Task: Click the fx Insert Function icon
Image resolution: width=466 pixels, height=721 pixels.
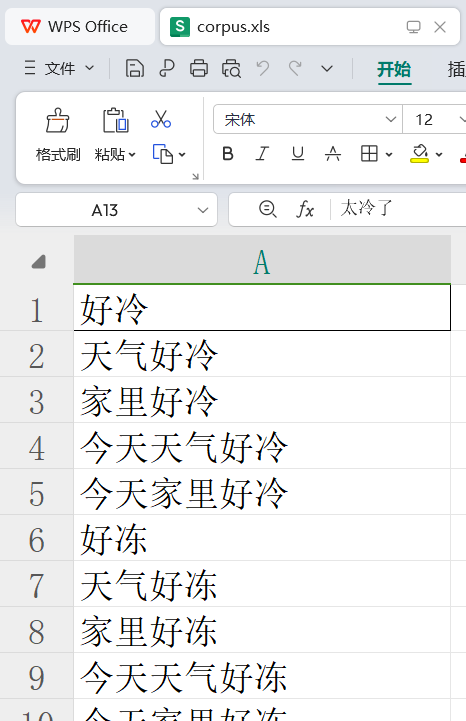Action: click(305, 210)
